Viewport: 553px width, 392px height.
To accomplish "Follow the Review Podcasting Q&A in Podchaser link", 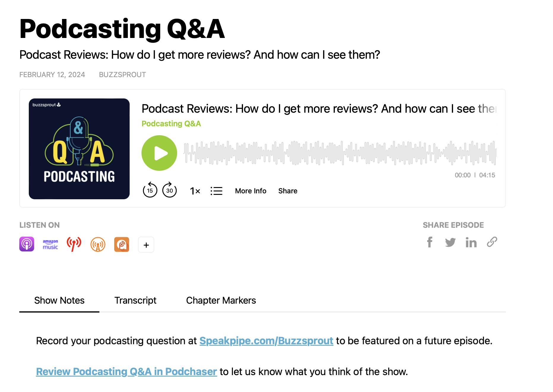I will point(125,371).
